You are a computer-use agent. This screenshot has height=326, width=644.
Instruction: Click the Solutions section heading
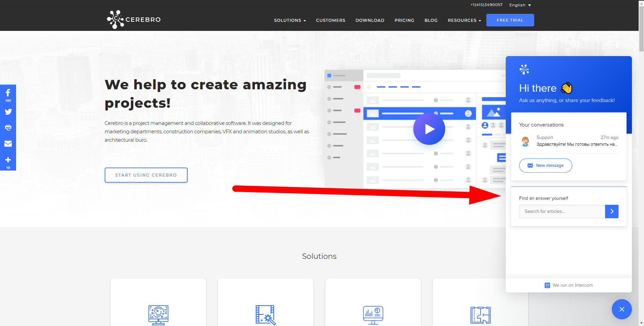click(x=319, y=256)
